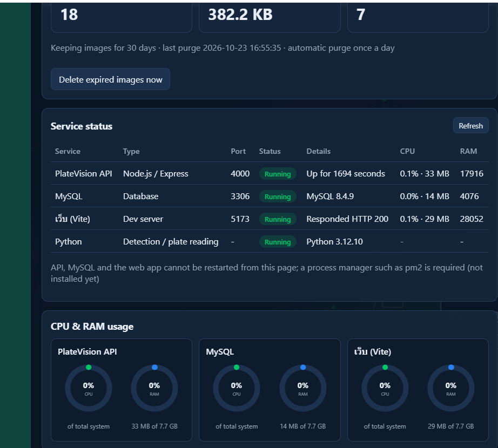Click the "Node.js / Express" type cell

pyautogui.click(x=156, y=174)
